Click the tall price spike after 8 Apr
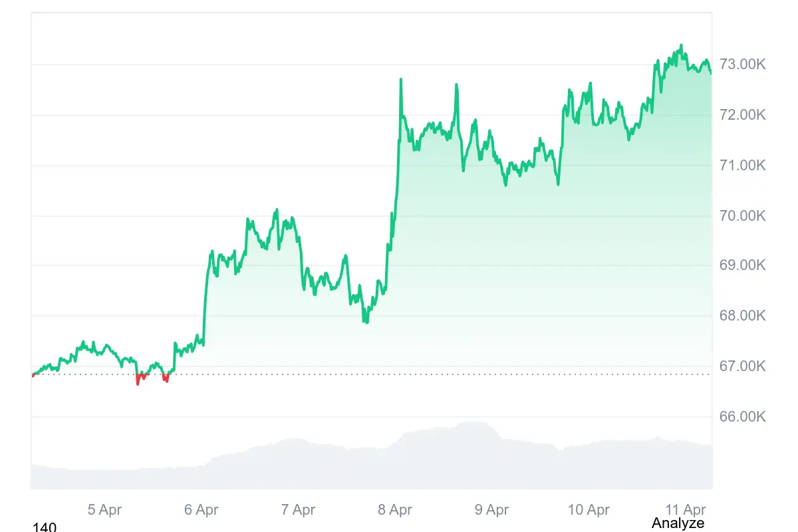This screenshot has width=798, height=532. coord(401,80)
